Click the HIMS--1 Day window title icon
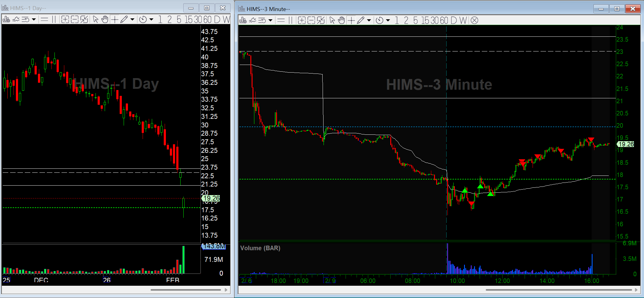Screen dimensions: 644x298 [x=5, y=8]
